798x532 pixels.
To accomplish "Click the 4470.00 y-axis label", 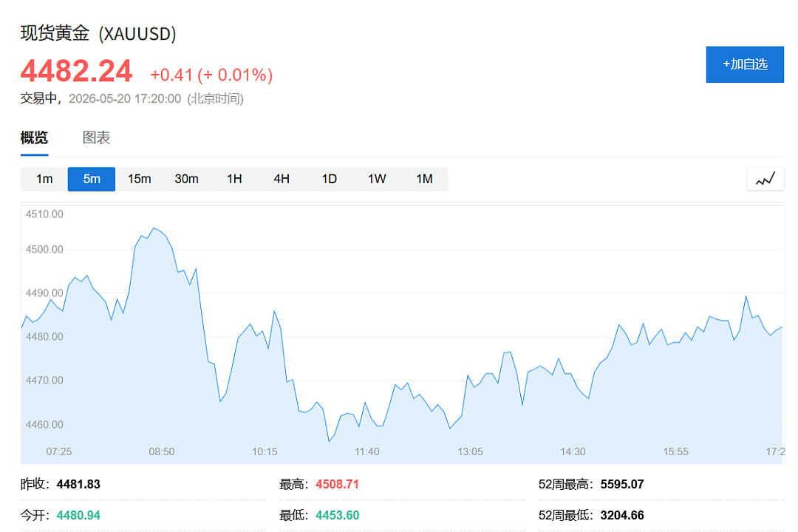I will [x=45, y=381].
